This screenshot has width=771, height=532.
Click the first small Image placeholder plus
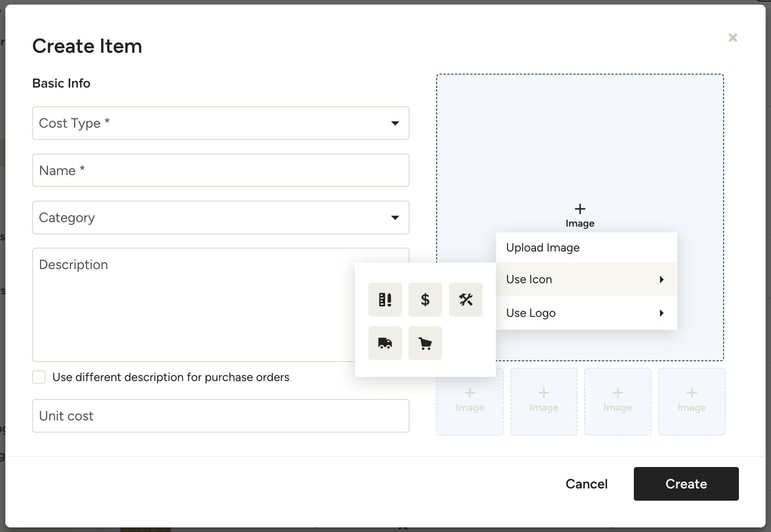coord(470,393)
